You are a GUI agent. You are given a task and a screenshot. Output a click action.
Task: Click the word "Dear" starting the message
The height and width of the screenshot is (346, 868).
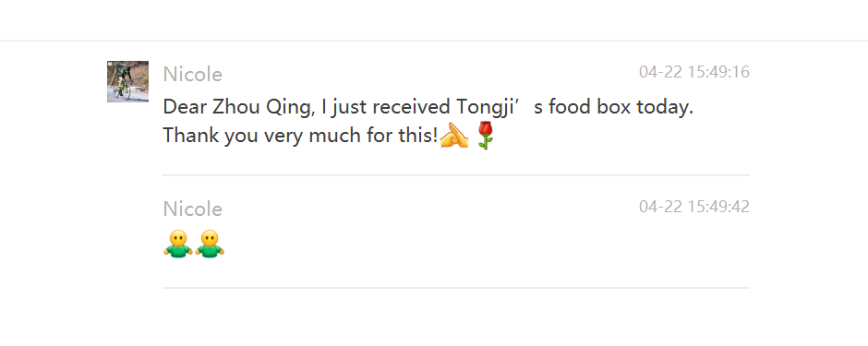click(185, 107)
